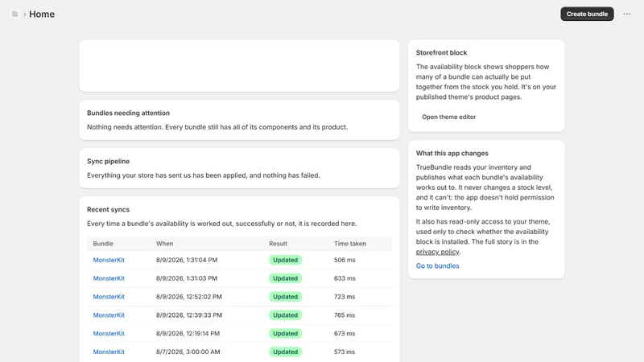Click the Updated badge in the 573 ms row

coord(286,352)
